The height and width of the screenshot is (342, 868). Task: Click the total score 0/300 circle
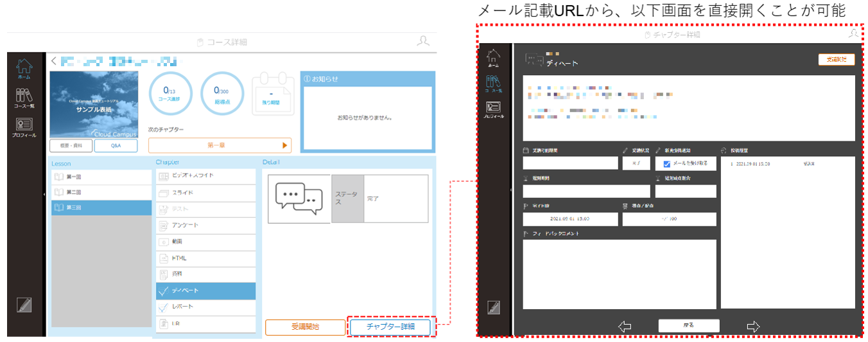click(x=222, y=94)
